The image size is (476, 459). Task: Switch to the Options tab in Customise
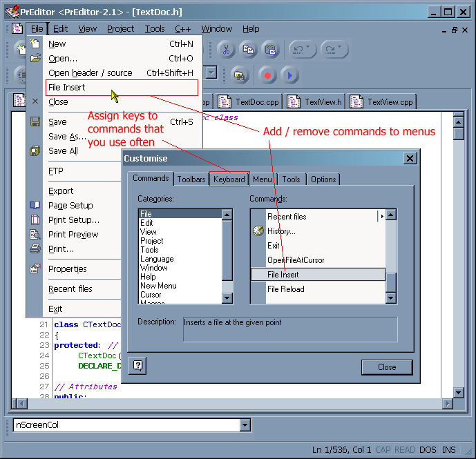[323, 179]
